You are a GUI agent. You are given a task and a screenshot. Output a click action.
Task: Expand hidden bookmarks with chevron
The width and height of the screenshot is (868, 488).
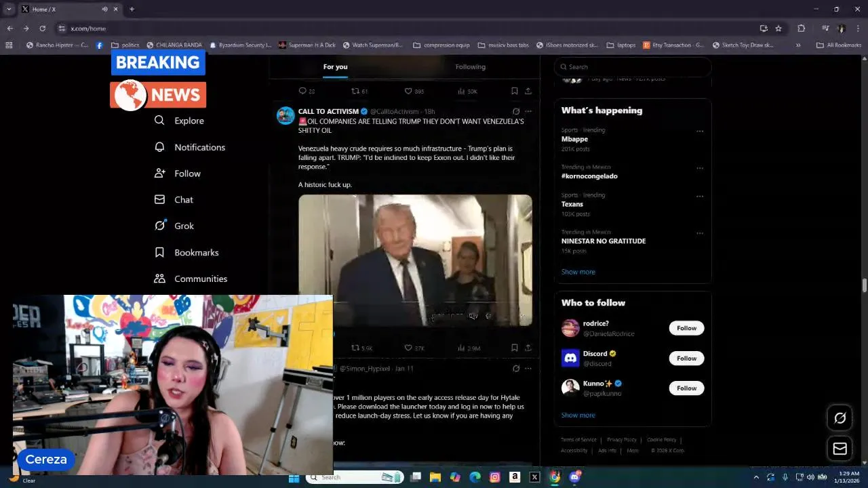(x=798, y=45)
